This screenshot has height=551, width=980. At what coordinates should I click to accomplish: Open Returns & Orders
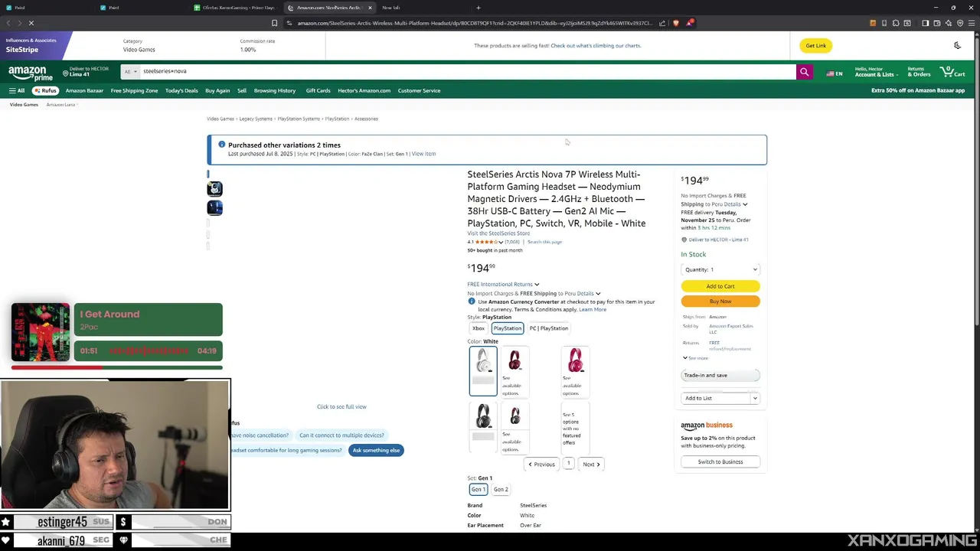[919, 72]
